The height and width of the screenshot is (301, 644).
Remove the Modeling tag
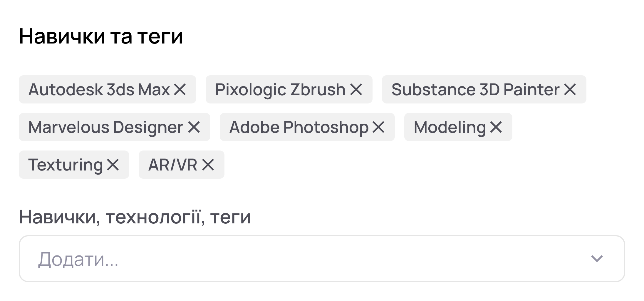[495, 127]
